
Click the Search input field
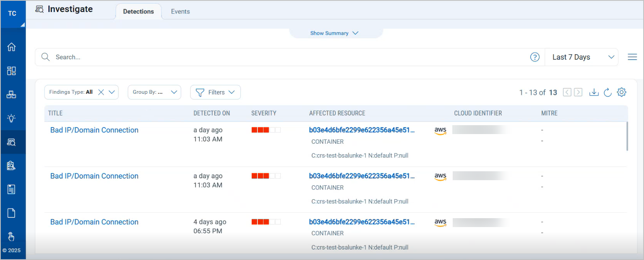(271, 57)
